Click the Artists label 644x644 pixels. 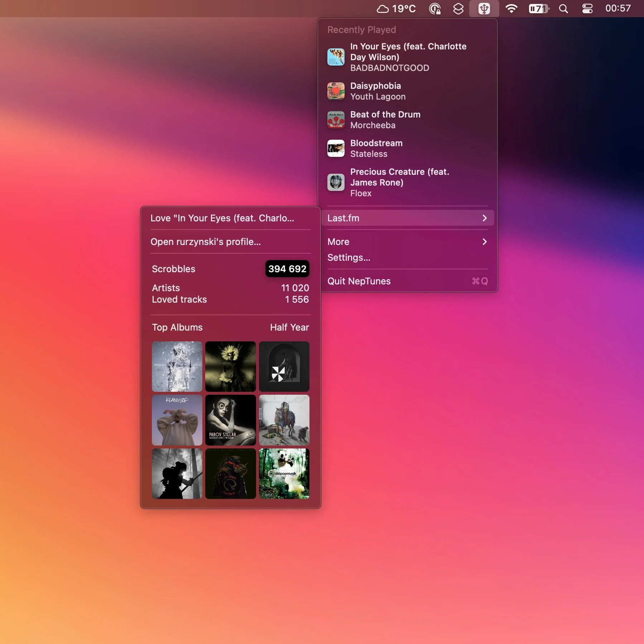coord(166,288)
